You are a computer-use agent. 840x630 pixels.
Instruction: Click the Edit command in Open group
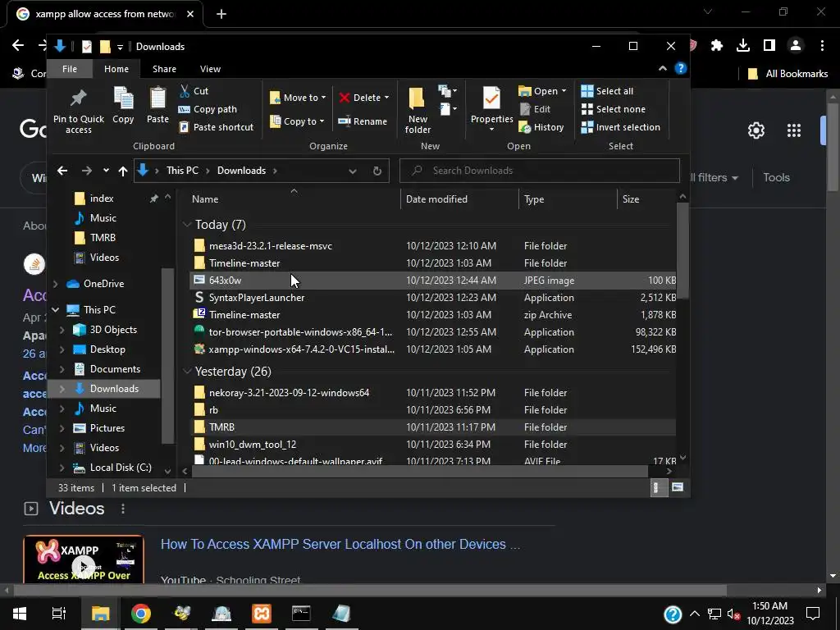(535, 109)
